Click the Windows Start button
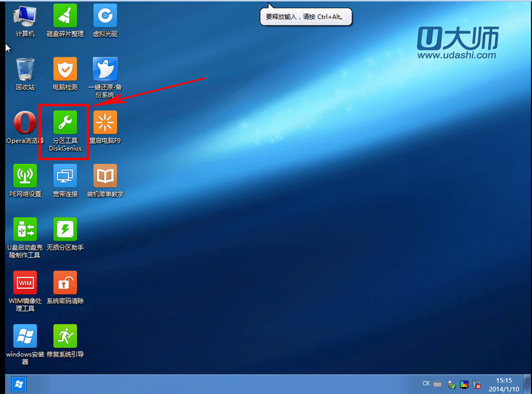The image size is (532, 394). (18, 384)
